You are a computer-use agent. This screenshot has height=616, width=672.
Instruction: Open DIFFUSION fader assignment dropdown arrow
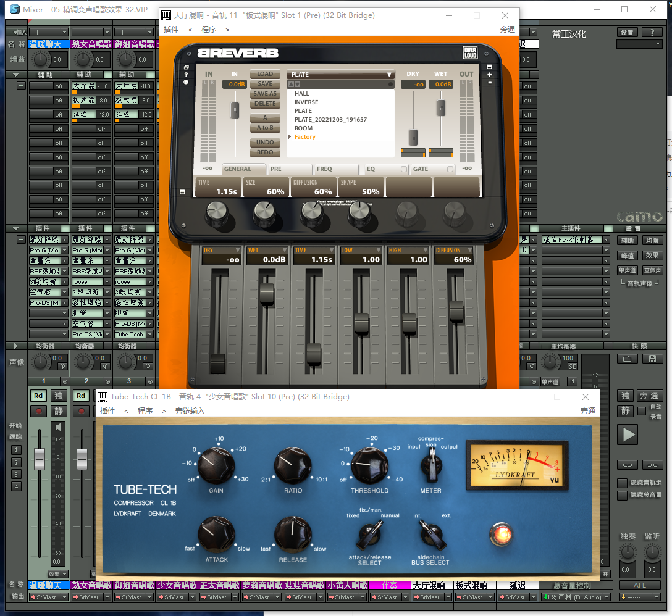[x=470, y=250]
